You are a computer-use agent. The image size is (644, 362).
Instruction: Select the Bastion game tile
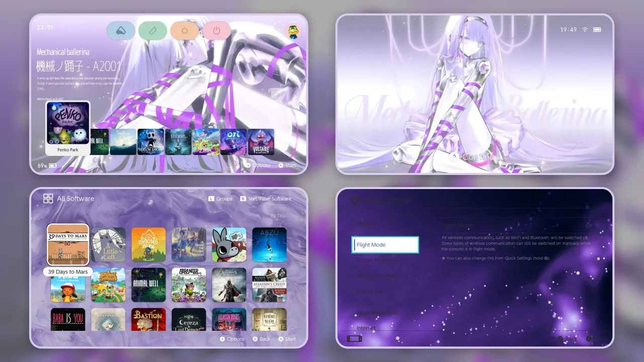tap(148, 319)
